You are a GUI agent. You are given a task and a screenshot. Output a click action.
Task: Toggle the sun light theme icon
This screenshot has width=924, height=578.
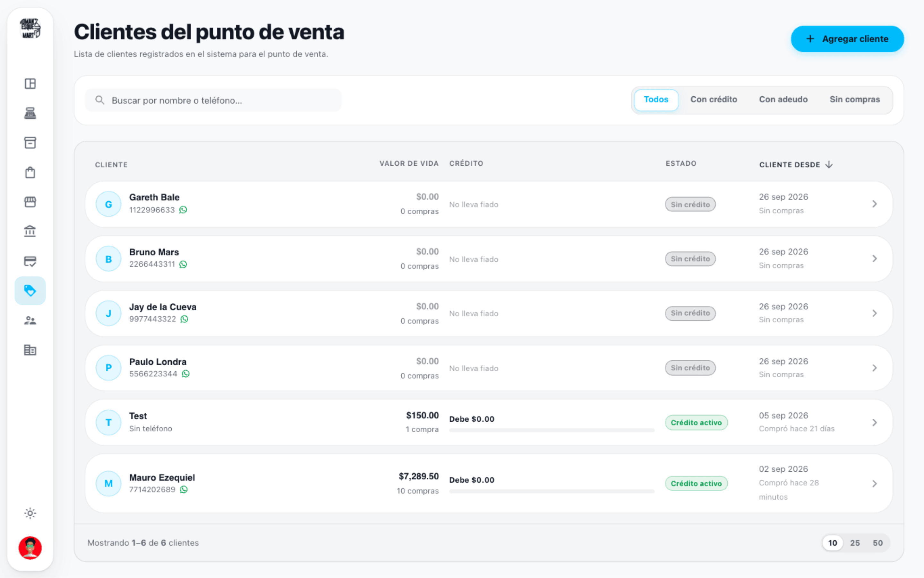30,513
